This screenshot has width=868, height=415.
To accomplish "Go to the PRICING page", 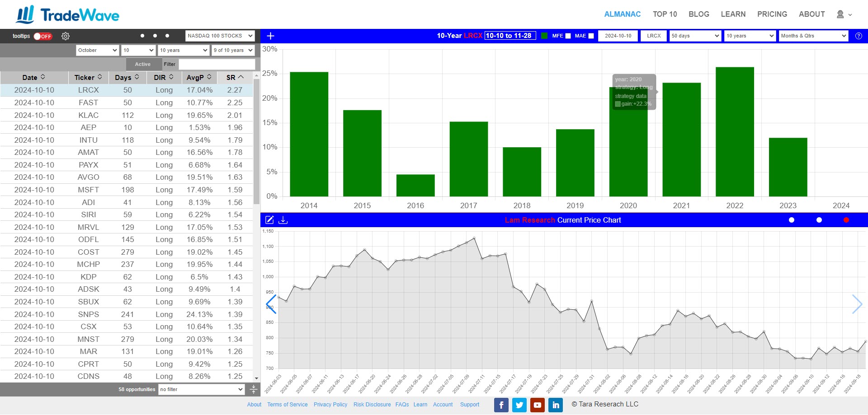I will point(772,14).
